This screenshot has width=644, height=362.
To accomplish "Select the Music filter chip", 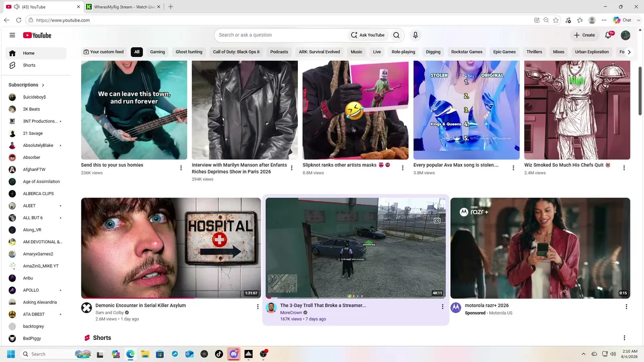I will tap(356, 52).
